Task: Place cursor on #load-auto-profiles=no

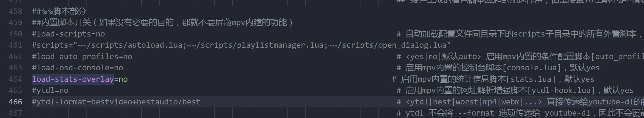Action: (x=82, y=57)
